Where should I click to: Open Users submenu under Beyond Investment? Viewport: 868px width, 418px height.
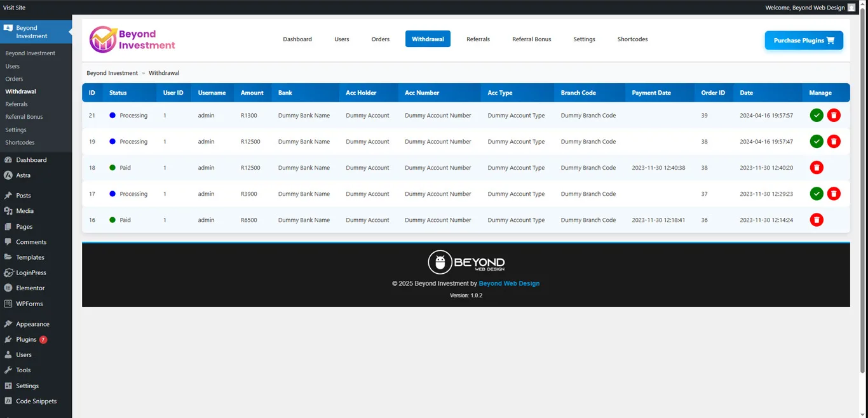point(12,66)
